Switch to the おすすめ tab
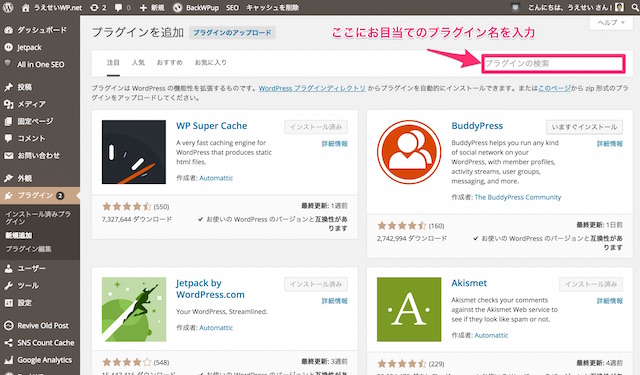 [169, 62]
